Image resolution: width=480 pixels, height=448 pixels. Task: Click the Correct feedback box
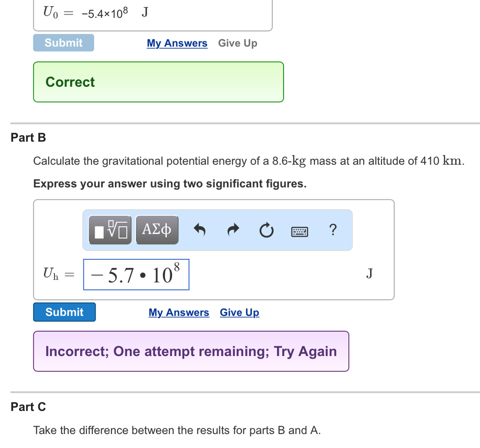pos(158,82)
